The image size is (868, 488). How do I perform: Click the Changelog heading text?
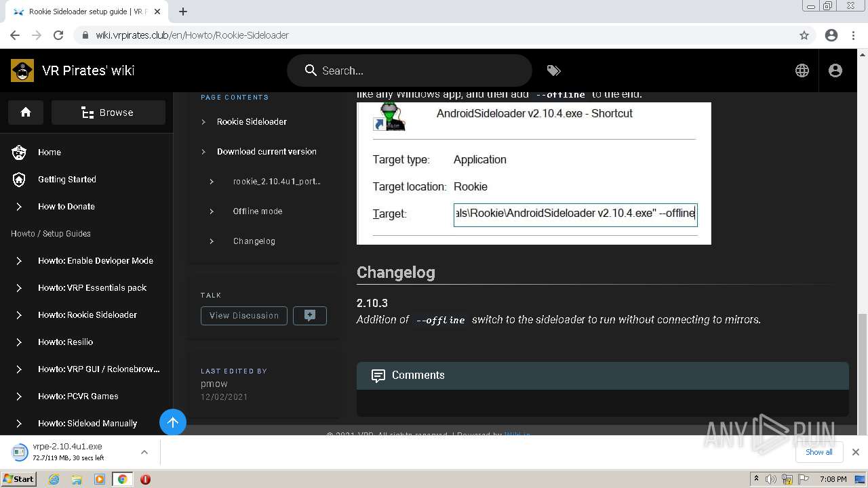396,272
